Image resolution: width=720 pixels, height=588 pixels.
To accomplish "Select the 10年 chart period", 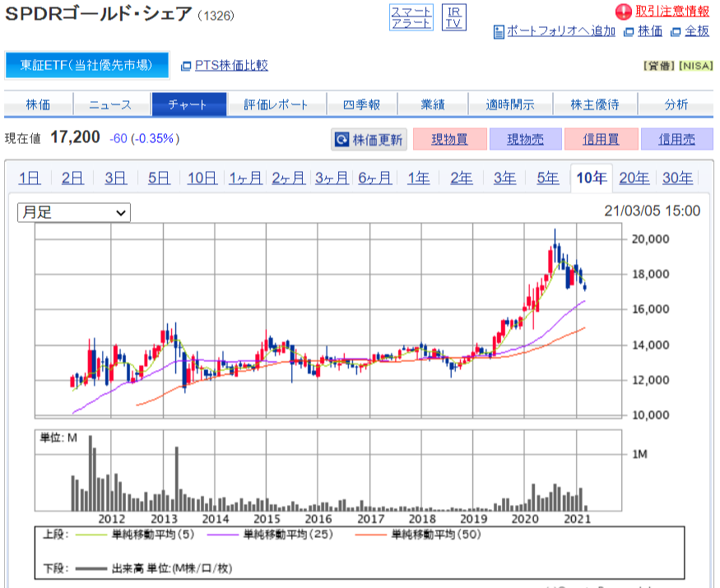I will click(x=592, y=178).
